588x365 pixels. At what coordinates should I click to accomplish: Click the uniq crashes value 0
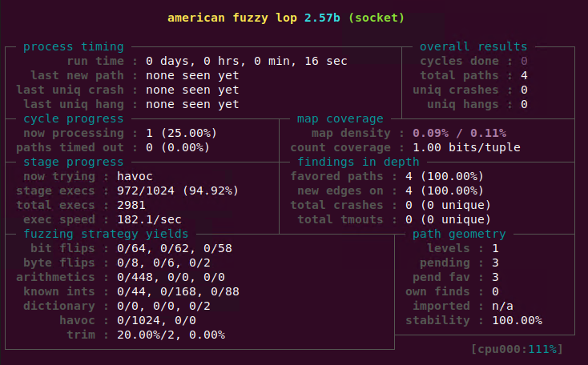click(524, 90)
